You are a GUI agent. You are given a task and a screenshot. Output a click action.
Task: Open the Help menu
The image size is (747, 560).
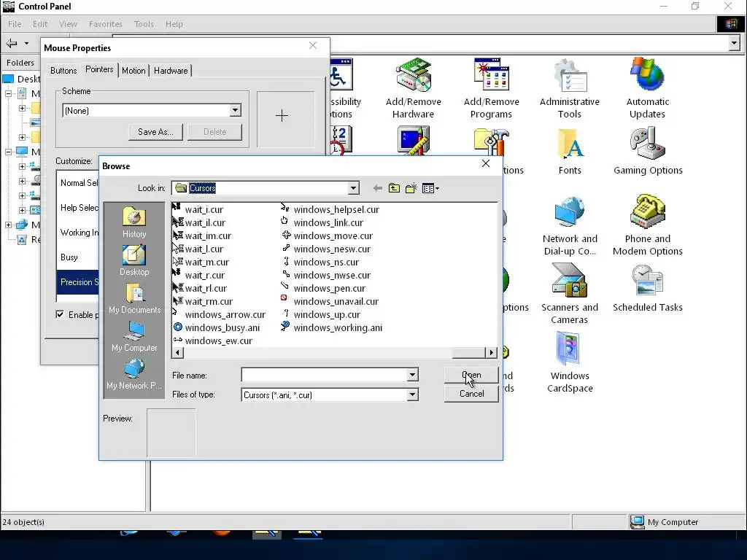point(174,24)
